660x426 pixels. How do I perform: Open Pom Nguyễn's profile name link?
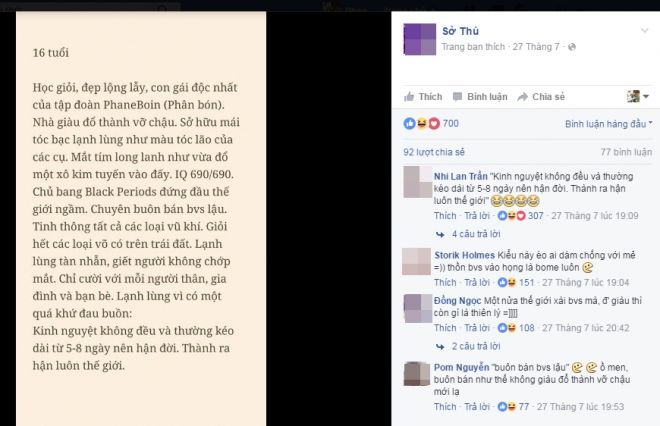click(x=461, y=367)
